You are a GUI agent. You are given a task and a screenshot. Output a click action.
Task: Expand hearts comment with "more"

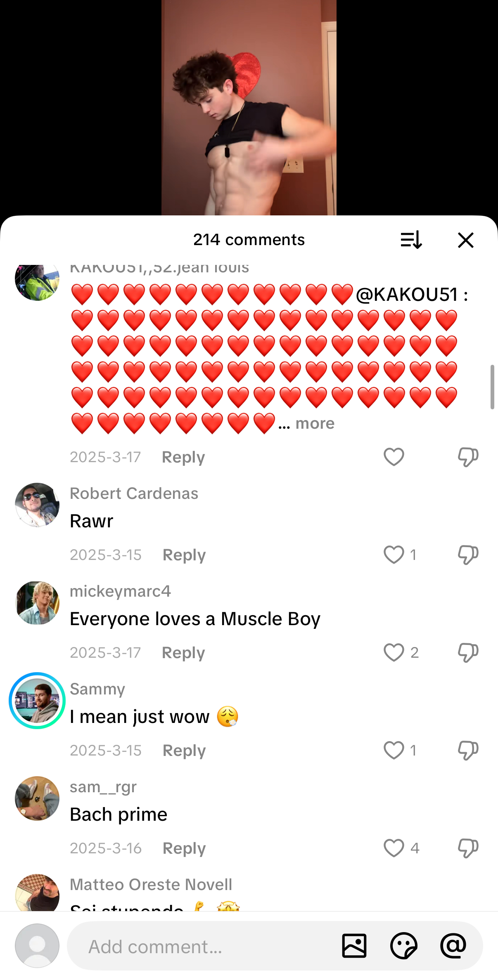[315, 423]
